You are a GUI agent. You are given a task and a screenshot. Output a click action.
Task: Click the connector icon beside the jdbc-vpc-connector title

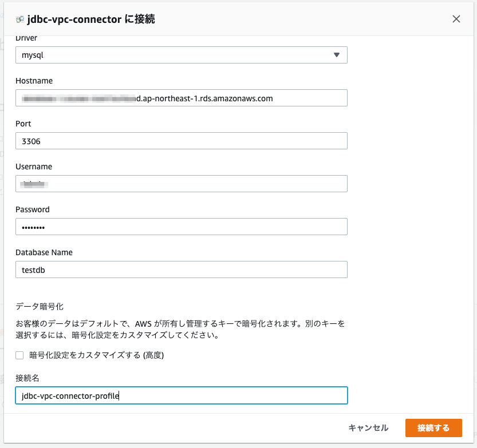pos(20,19)
